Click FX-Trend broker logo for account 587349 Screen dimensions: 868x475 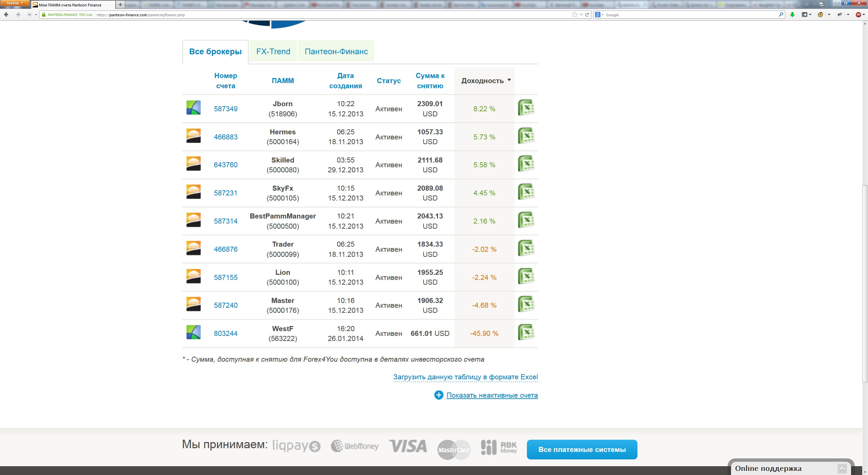(x=193, y=108)
